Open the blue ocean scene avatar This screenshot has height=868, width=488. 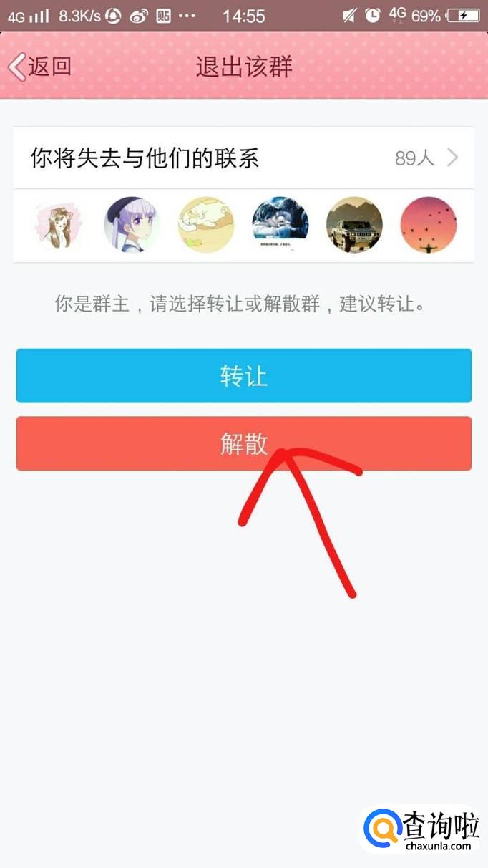pos(280,225)
